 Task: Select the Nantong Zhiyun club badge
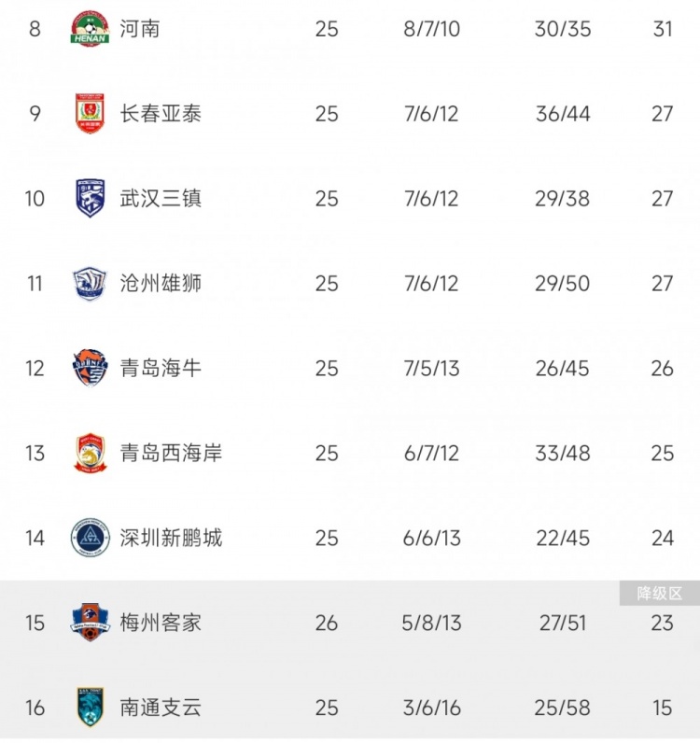91,708
